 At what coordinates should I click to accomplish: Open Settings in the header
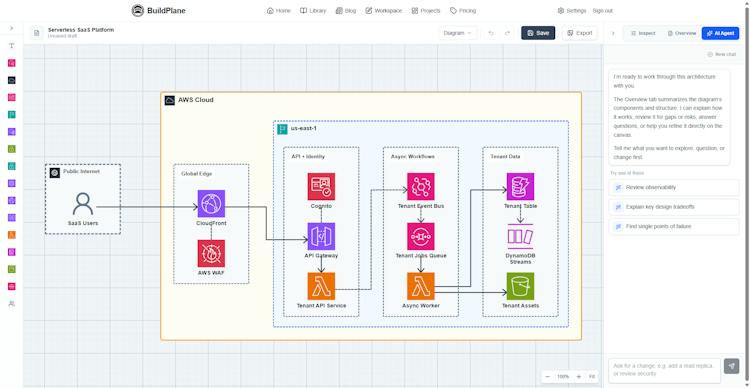572,11
